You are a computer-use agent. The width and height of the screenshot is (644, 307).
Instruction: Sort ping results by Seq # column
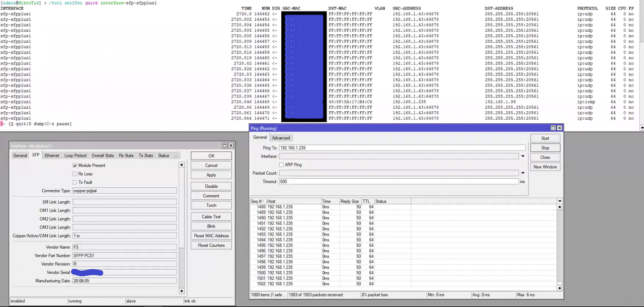pos(258,201)
